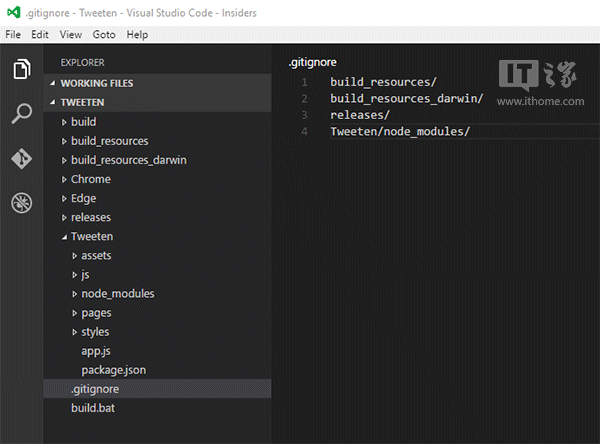Click the EXPLORER panel title

click(82, 62)
